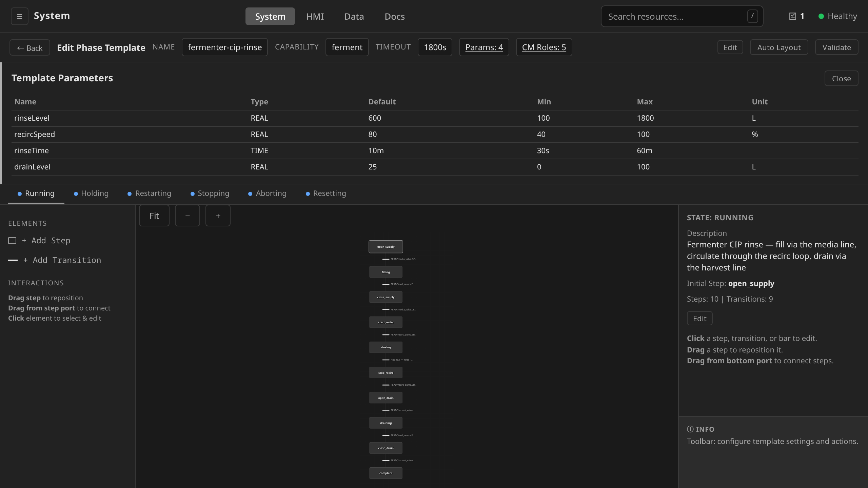Click the recircSpeed parameter name

(35, 134)
